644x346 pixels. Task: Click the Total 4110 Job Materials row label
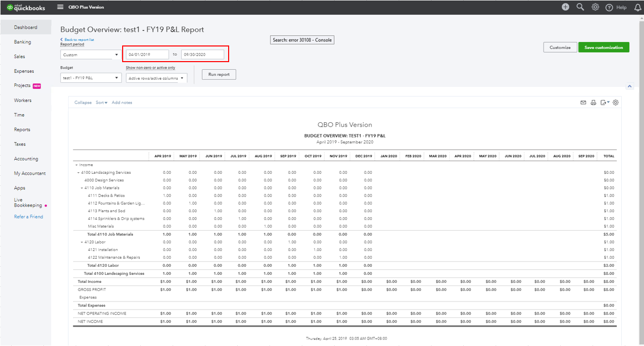[x=111, y=234]
